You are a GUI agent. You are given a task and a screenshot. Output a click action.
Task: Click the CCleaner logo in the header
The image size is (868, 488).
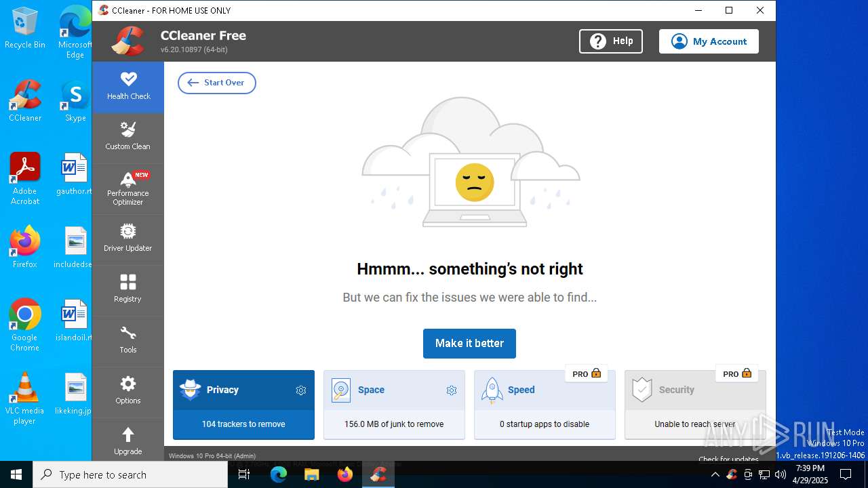tap(129, 41)
